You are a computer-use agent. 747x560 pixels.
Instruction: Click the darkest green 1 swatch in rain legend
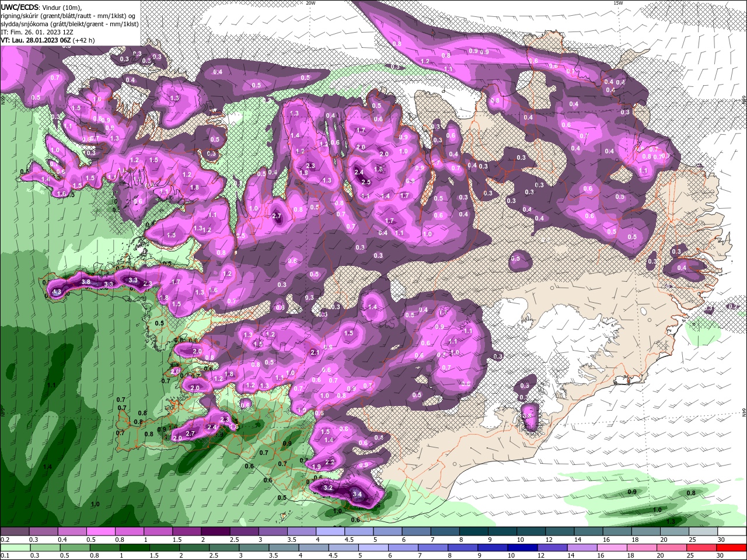coord(135,548)
